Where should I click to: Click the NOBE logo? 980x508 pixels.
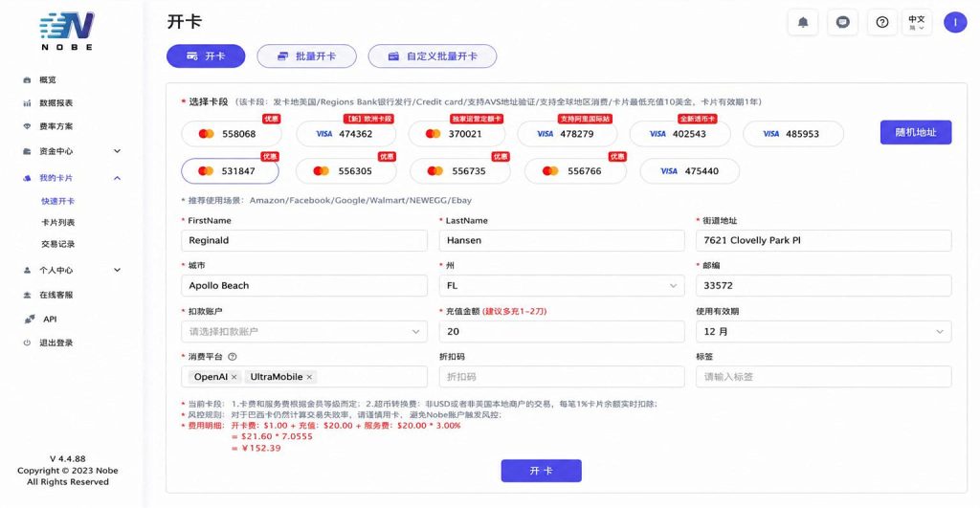pos(67,31)
